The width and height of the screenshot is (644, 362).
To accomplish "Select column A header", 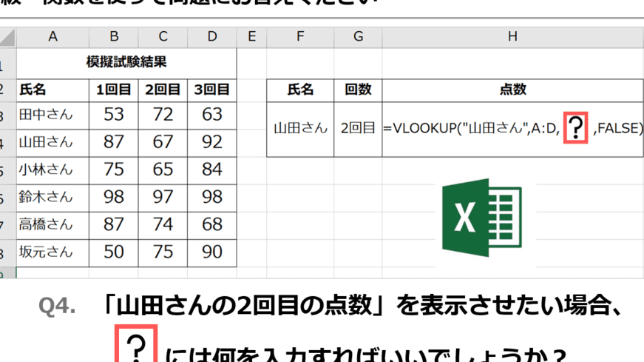I will tap(52, 38).
